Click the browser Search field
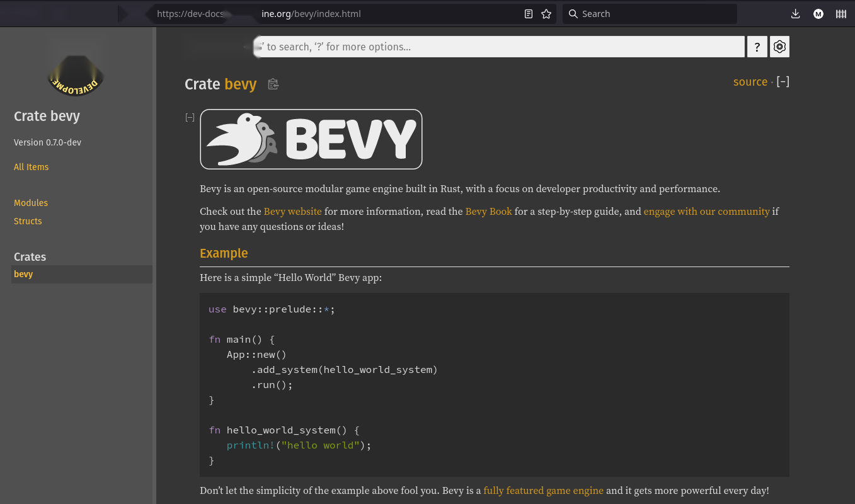Screen dimensions: 855x504 pos(650,14)
